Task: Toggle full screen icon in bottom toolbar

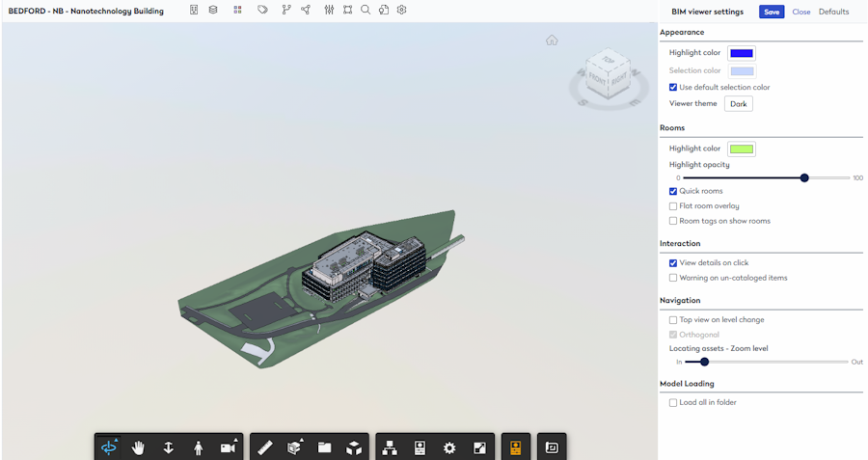Action: point(479,447)
